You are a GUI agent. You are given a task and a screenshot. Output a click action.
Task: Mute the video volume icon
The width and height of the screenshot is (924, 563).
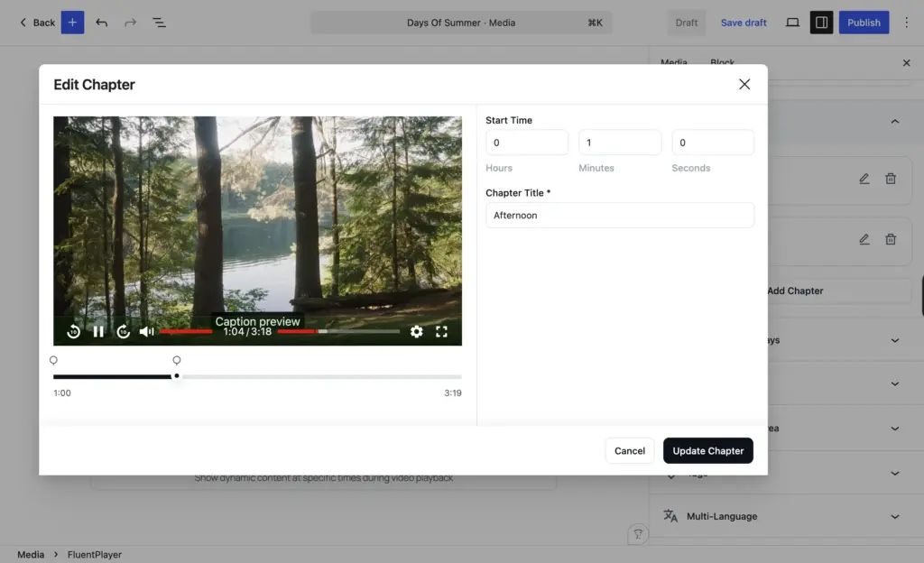147,331
